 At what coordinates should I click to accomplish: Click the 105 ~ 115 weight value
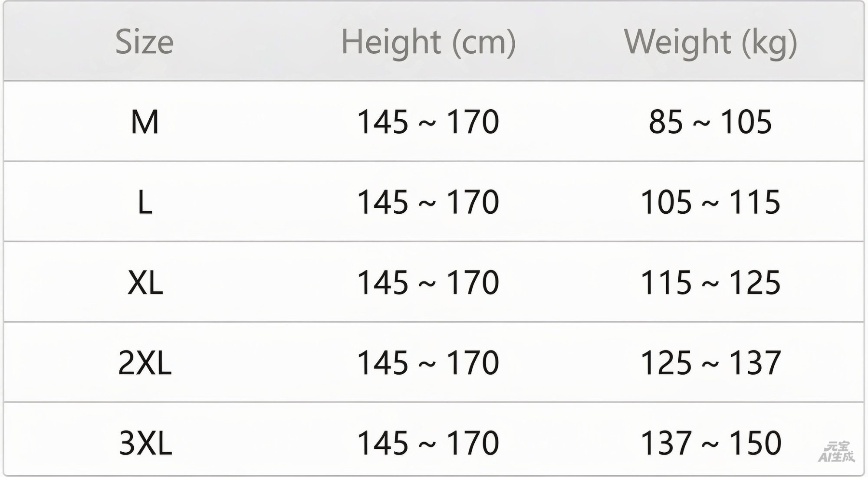pyautogui.click(x=710, y=203)
